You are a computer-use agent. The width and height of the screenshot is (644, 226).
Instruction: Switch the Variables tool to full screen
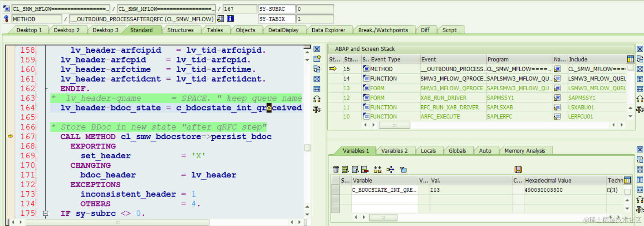640,169
